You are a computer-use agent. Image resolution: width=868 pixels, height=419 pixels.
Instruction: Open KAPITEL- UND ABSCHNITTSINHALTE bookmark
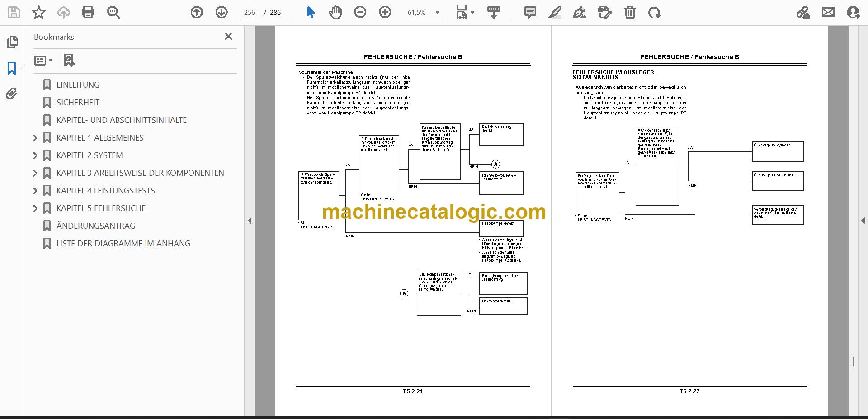pos(122,120)
